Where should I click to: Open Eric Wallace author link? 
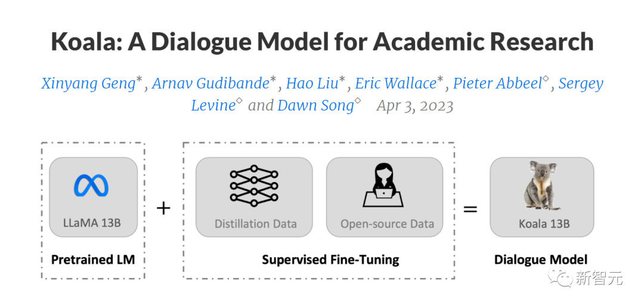click(x=395, y=84)
